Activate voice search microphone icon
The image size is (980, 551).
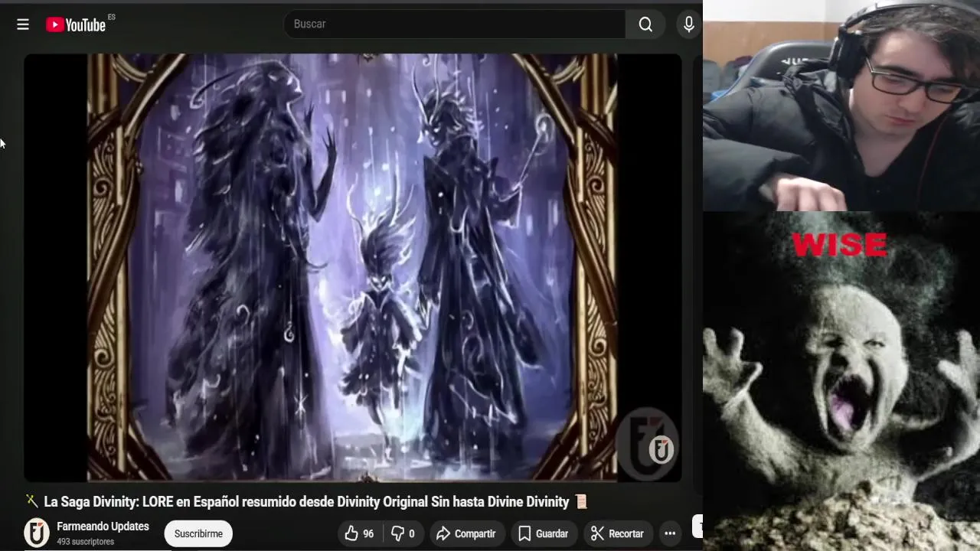[x=689, y=24]
